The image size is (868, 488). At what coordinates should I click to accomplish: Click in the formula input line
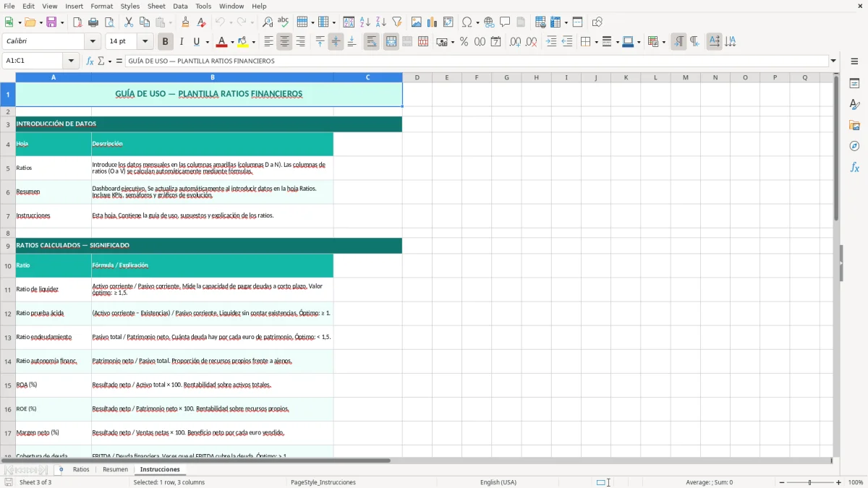coord(477,61)
